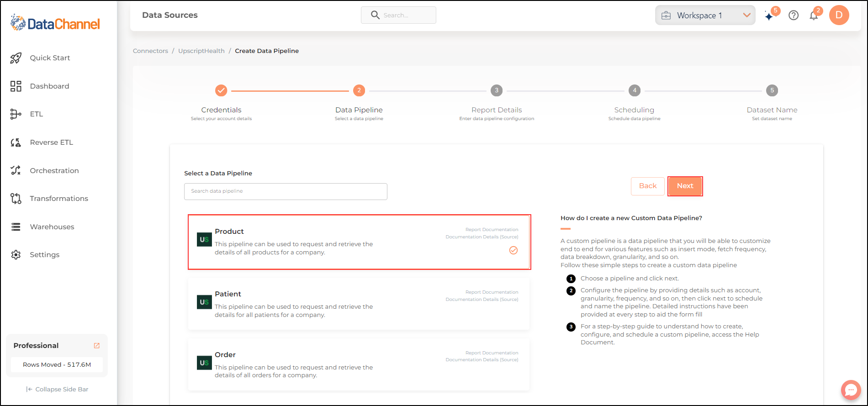
Task: Open the notifications bell icon
Action: click(814, 16)
